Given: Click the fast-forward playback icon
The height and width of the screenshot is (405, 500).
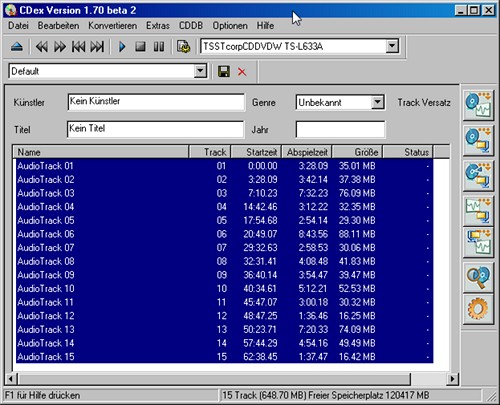Looking at the screenshot, I should coord(60,47).
